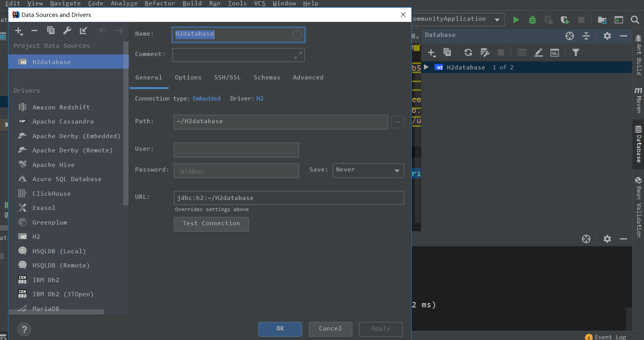Remove selected data source with minus icon
The image size is (644, 340).
point(34,31)
